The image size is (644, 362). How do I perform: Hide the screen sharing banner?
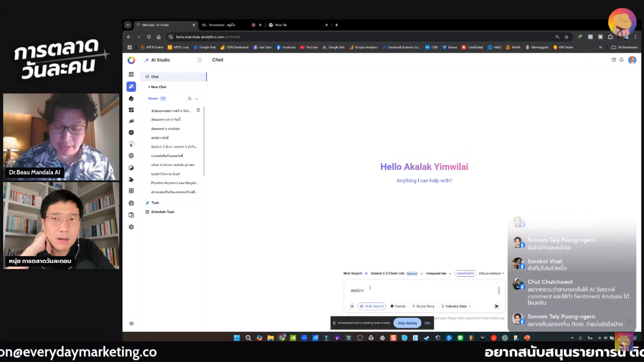427,323
